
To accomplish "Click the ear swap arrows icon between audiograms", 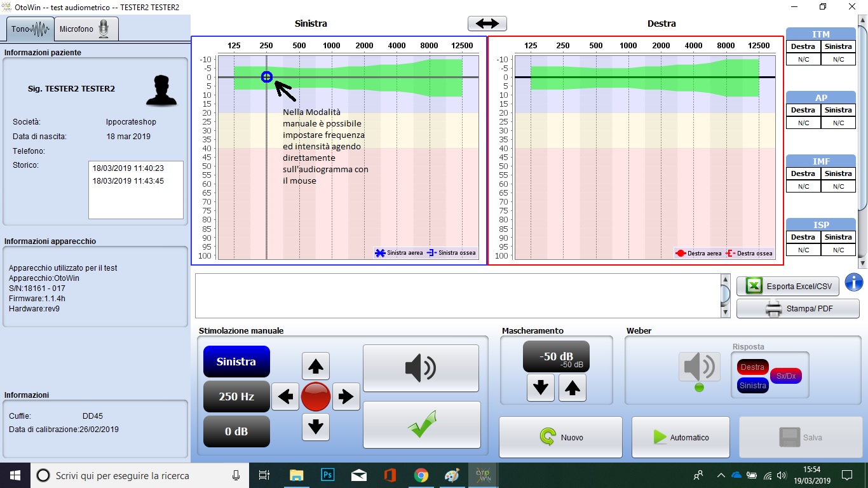I will tap(487, 23).
